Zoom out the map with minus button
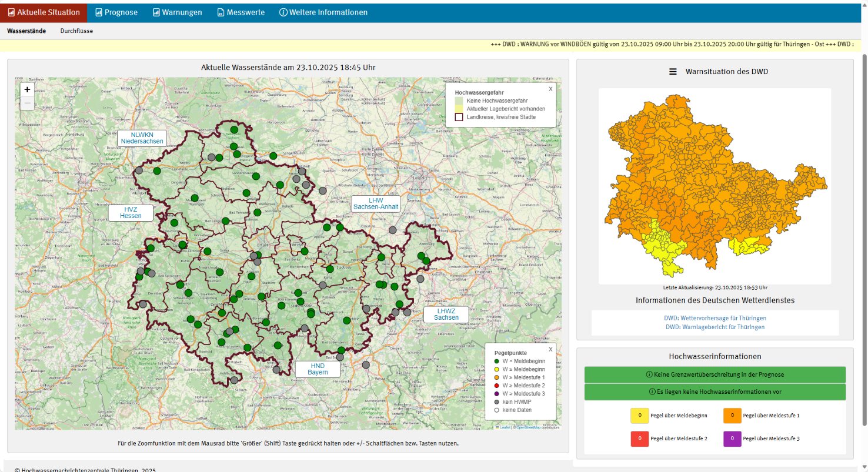 tap(27, 103)
